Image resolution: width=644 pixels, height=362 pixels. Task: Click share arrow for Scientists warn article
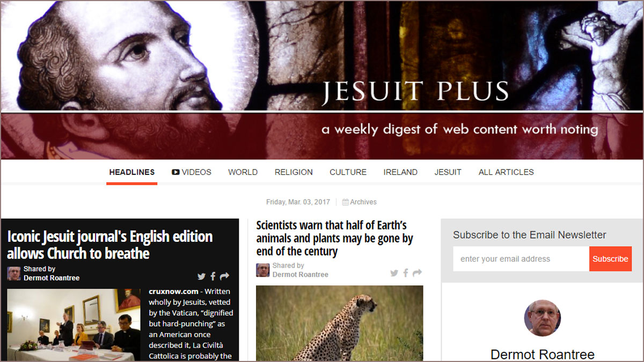[x=417, y=273]
